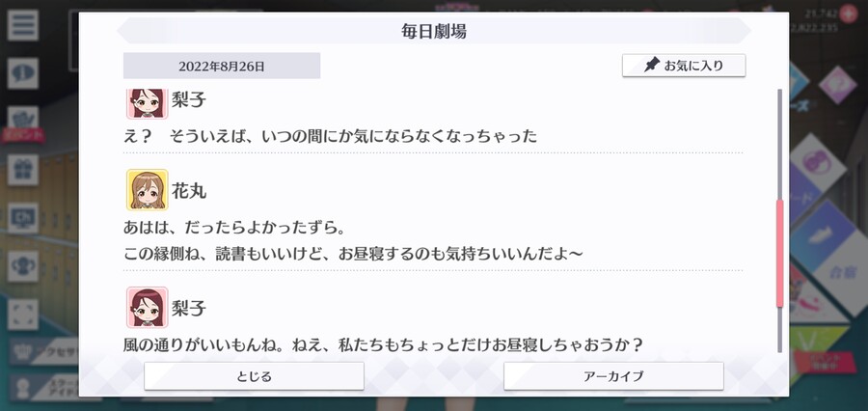
Task: Open the notice speech-bubble icon
Action: tap(23, 73)
